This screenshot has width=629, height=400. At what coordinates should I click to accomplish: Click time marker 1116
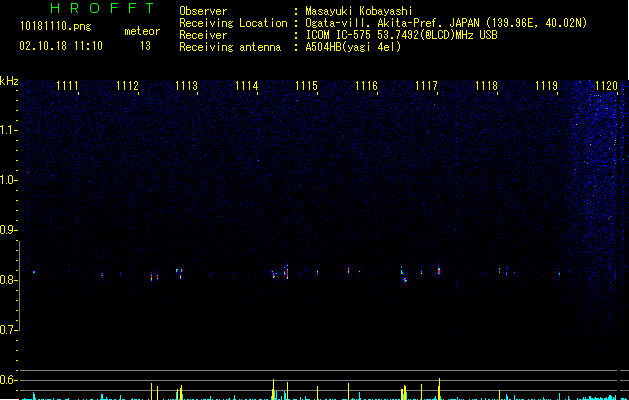(x=366, y=86)
